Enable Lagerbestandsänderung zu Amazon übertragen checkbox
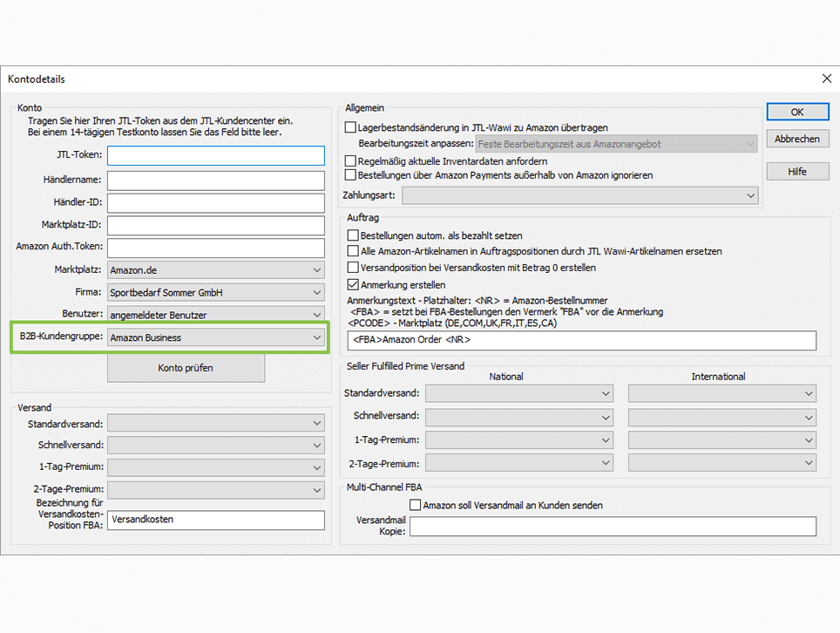The width and height of the screenshot is (840, 633). pyautogui.click(x=351, y=128)
